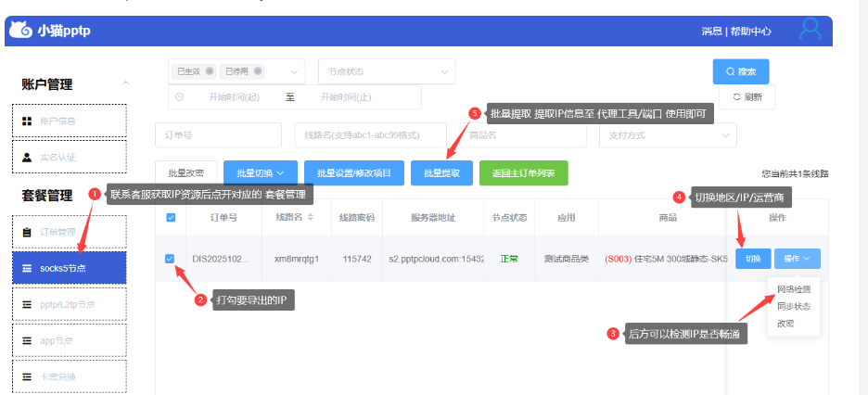Open 账户信息 in the sidebar

[x=70, y=121]
